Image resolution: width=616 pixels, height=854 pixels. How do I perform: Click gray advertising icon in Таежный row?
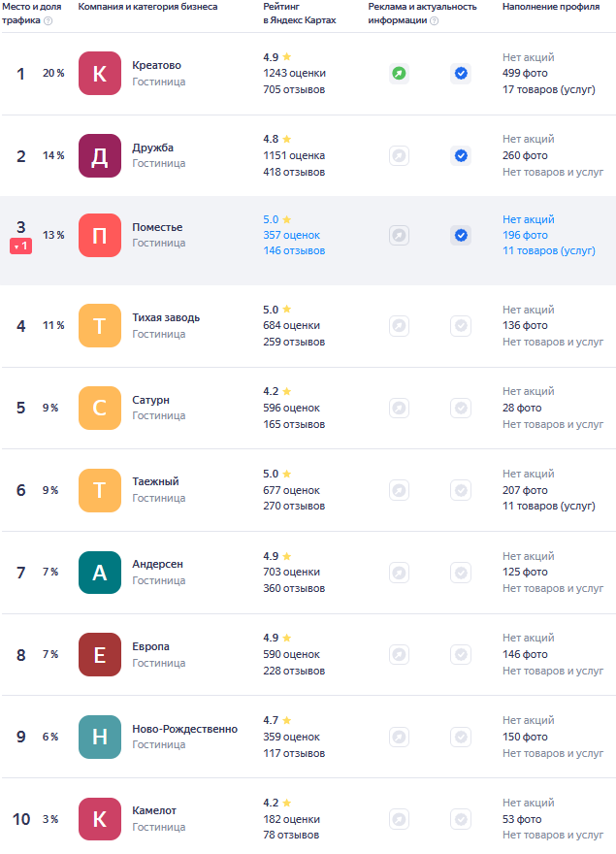[x=400, y=490]
